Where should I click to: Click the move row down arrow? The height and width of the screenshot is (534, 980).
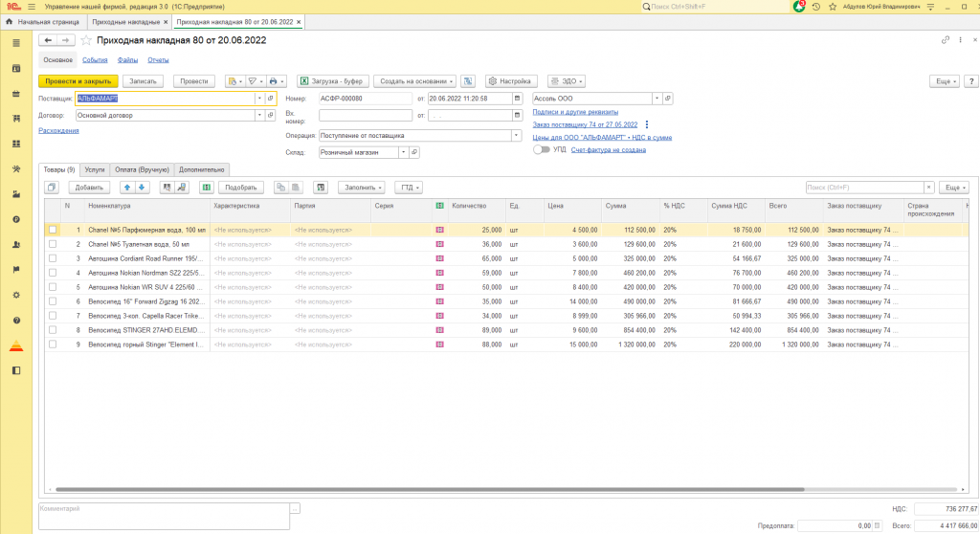click(x=142, y=187)
